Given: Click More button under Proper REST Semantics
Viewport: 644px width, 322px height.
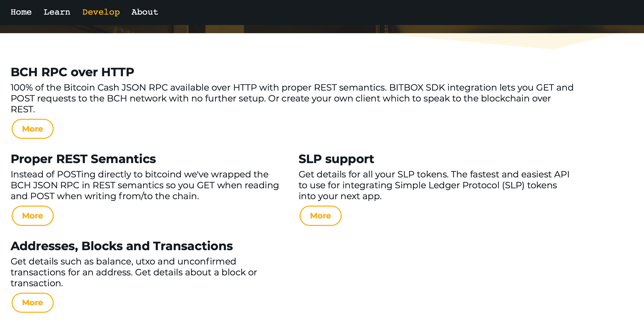Looking at the screenshot, I should (32, 215).
